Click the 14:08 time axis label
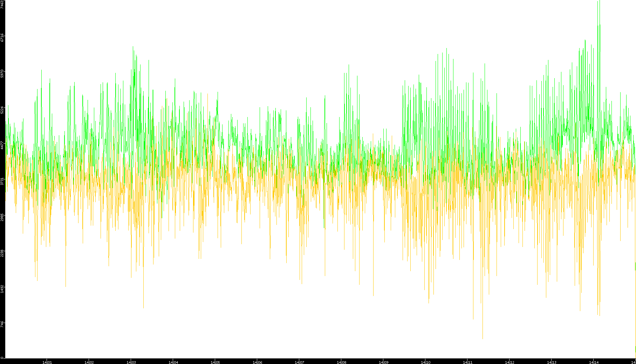The height and width of the screenshot is (364, 636). 341,362
